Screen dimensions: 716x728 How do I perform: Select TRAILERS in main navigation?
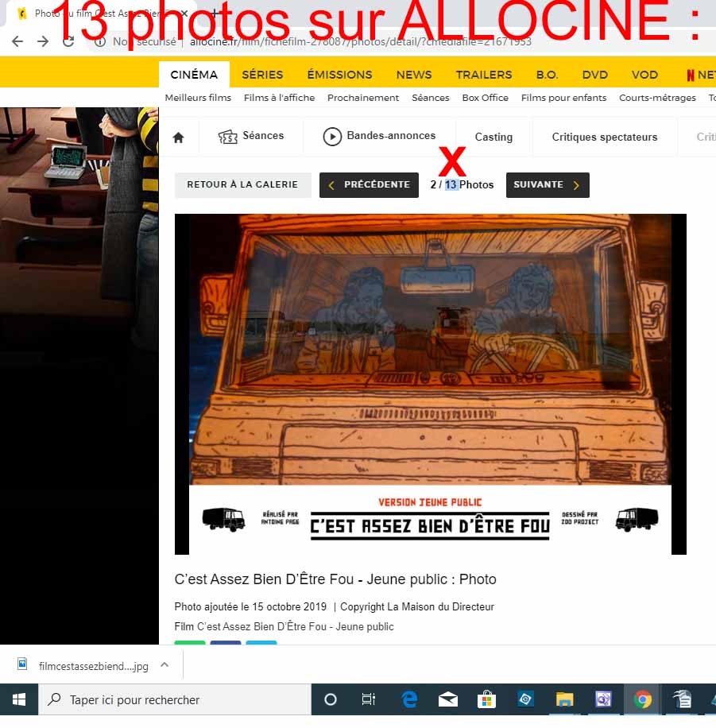pos(484,75)
